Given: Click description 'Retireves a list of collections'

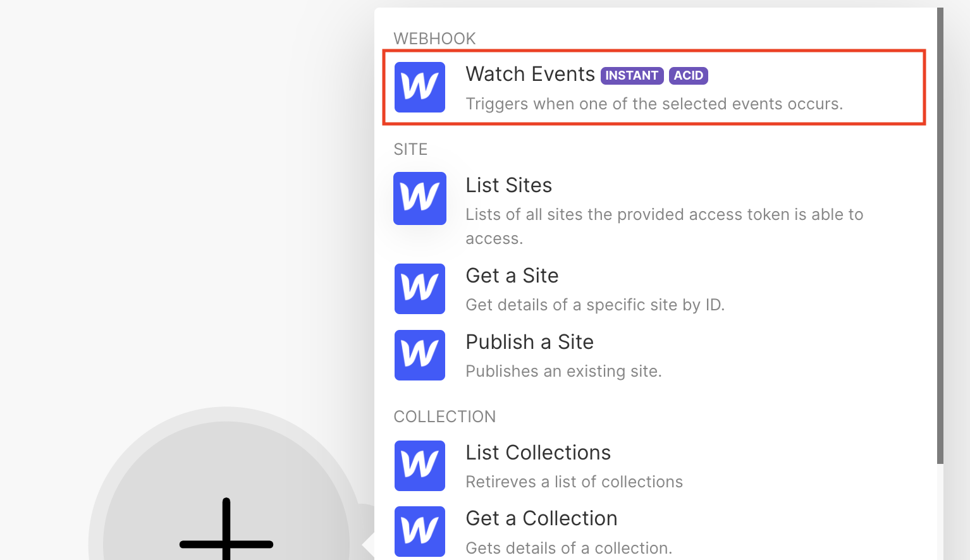Looking at the screenshot, I should point(574,482).
